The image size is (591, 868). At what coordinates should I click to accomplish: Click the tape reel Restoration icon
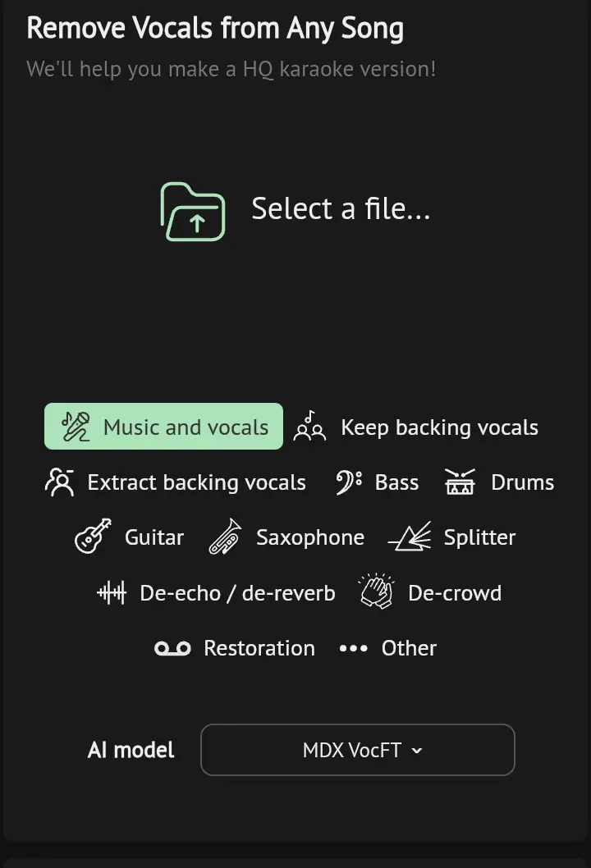point(173,648)
